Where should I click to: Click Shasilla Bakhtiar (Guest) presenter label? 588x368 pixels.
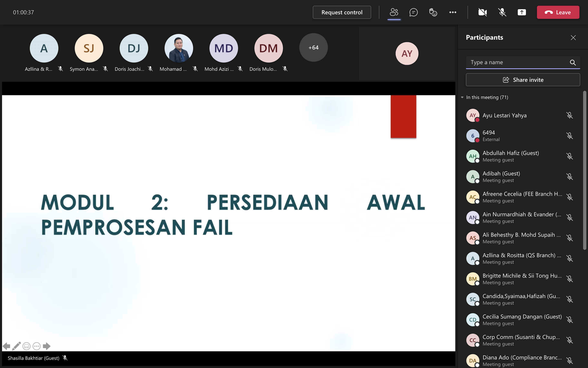tap(33, 358)
